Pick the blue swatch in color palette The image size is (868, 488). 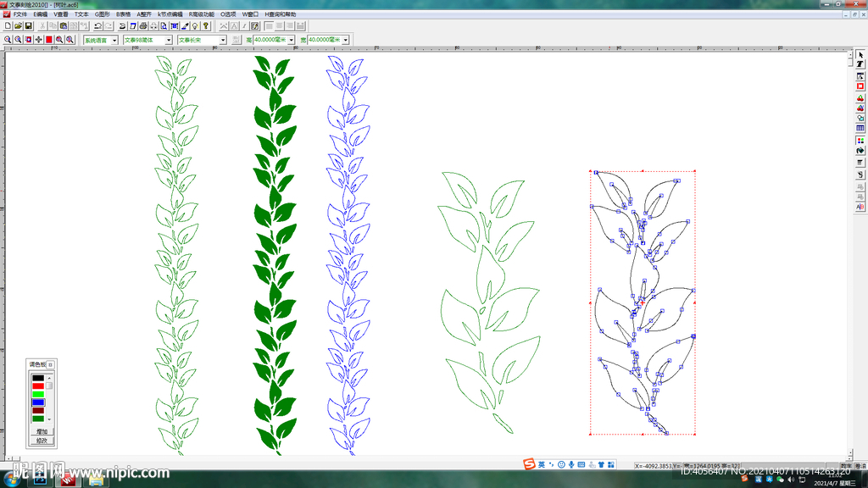[38, 402]
